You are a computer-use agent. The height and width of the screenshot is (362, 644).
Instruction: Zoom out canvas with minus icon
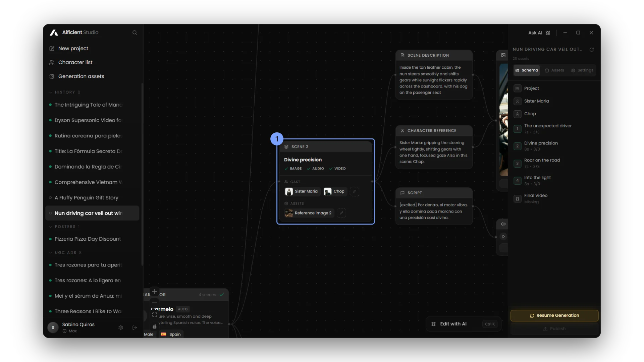(x=155, y=303)
